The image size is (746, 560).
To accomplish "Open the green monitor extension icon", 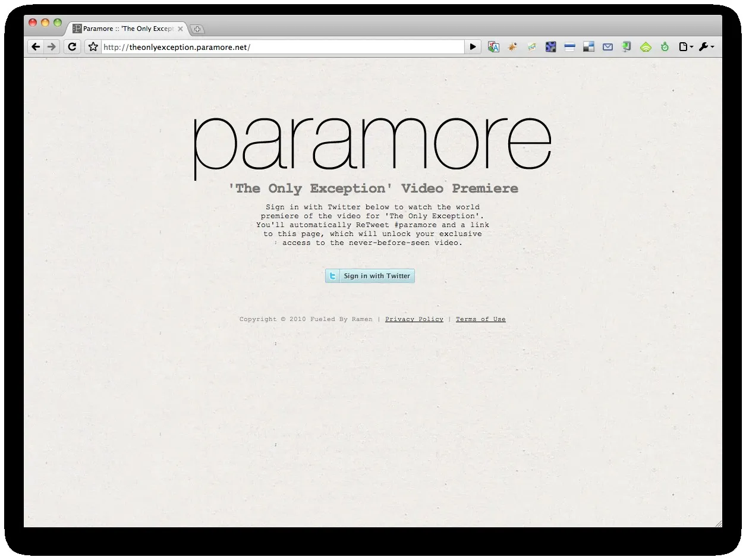I will [x=627, y=46].
